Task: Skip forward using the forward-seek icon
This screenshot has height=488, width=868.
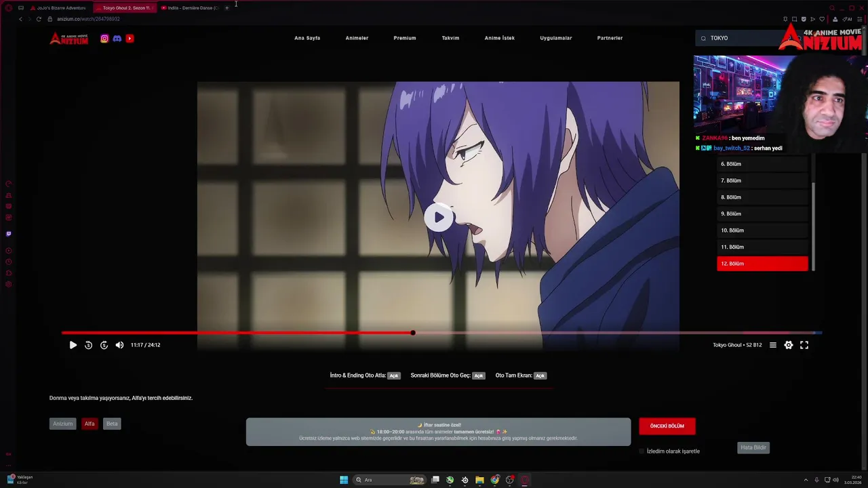Action: tap(104, 345)
